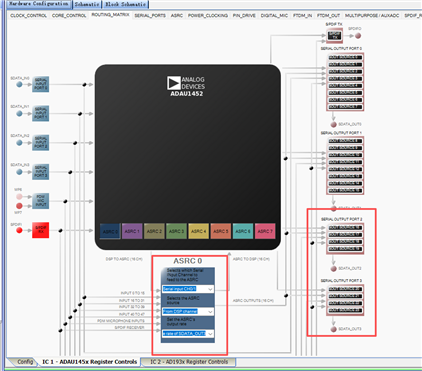Click the SDATA_IN2 pin circle
The height and width of the screenshot is (371, 422).
click(19, 143)
